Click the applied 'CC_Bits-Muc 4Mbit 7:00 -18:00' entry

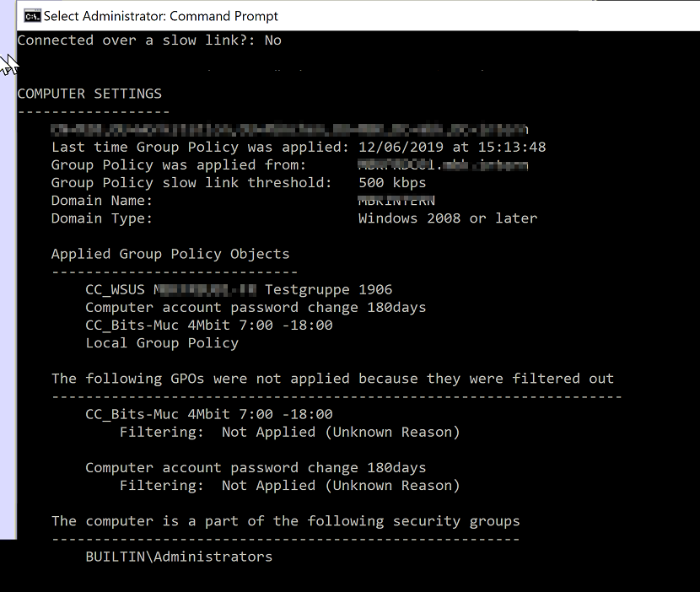tap(209, 326)
